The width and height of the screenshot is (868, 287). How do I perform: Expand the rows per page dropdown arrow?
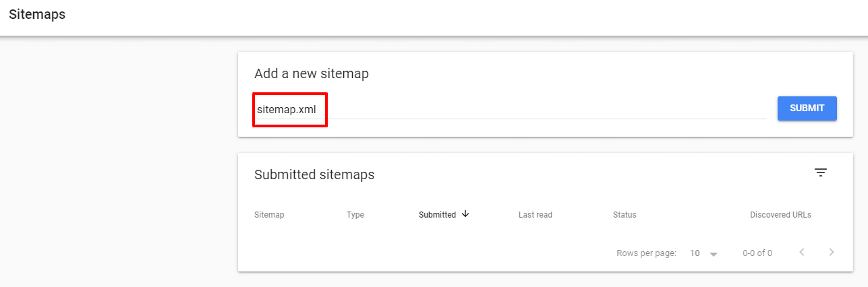[x=714, y=254]
